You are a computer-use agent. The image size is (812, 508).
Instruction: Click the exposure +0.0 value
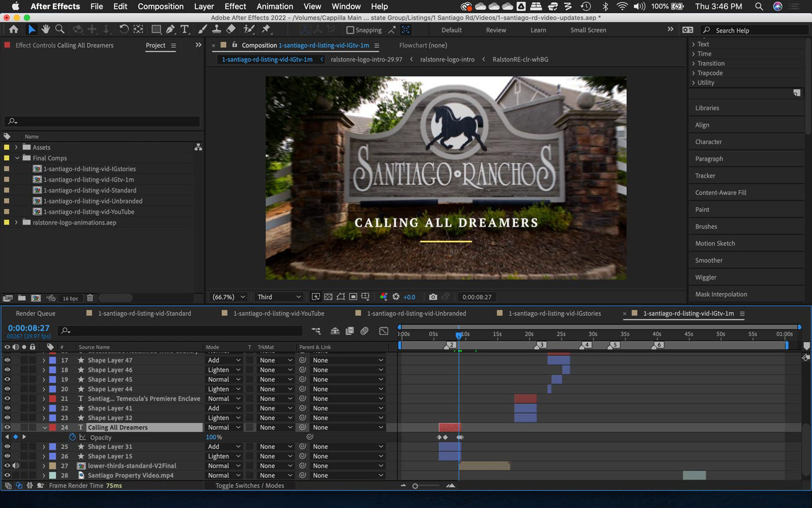(409, 297)
